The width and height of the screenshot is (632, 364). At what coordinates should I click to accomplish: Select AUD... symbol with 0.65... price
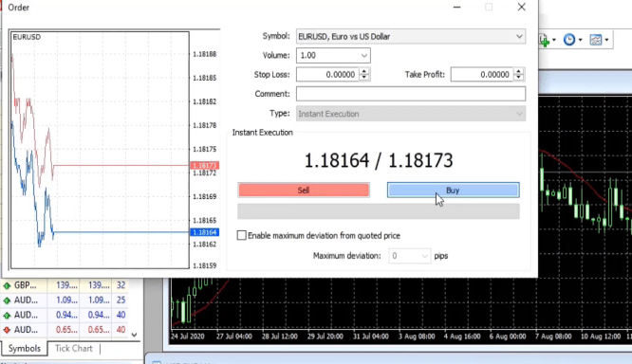point(26,330)
